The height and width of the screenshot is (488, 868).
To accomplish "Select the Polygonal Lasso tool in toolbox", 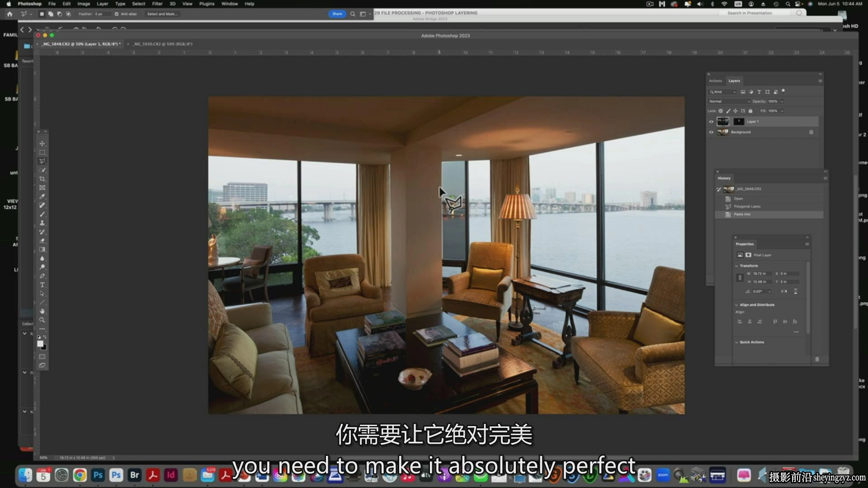I will tap(42, 161).
